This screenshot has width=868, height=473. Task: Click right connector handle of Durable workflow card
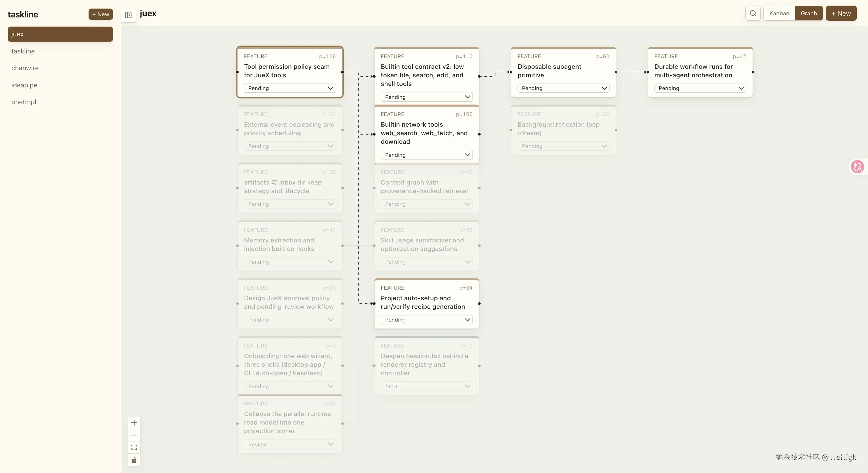tap(753, 72)
